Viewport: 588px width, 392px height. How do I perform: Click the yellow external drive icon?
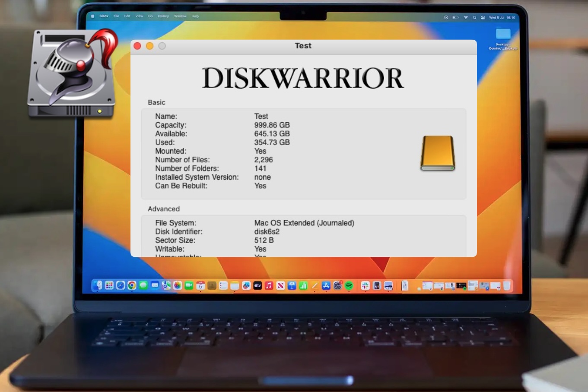click(438, 153)
